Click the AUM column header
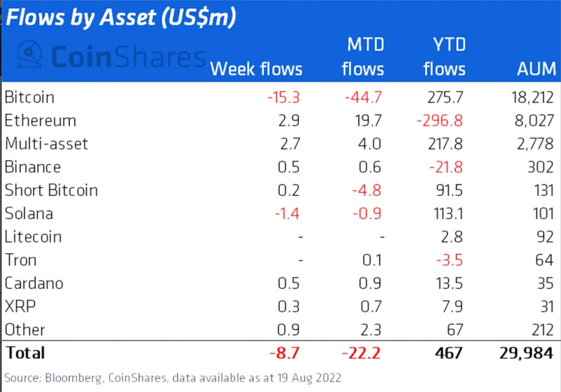The image size is (561, 392). click(536, 69)
